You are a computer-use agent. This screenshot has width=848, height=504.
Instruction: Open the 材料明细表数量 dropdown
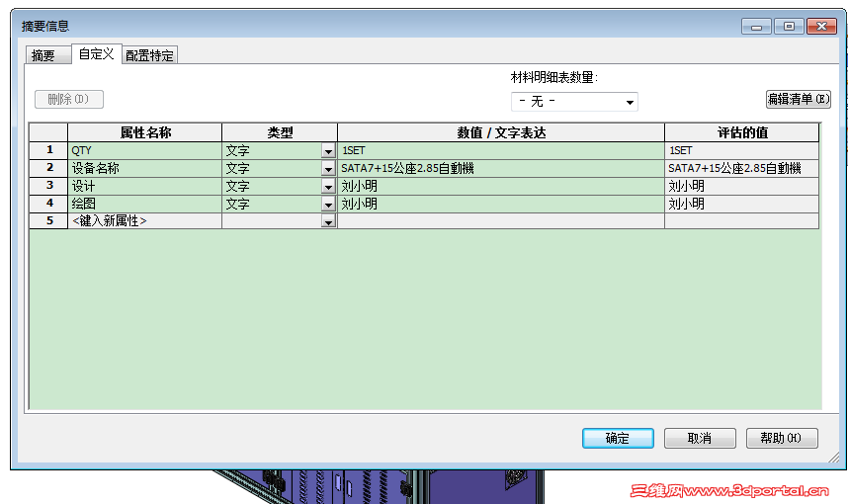574,102
